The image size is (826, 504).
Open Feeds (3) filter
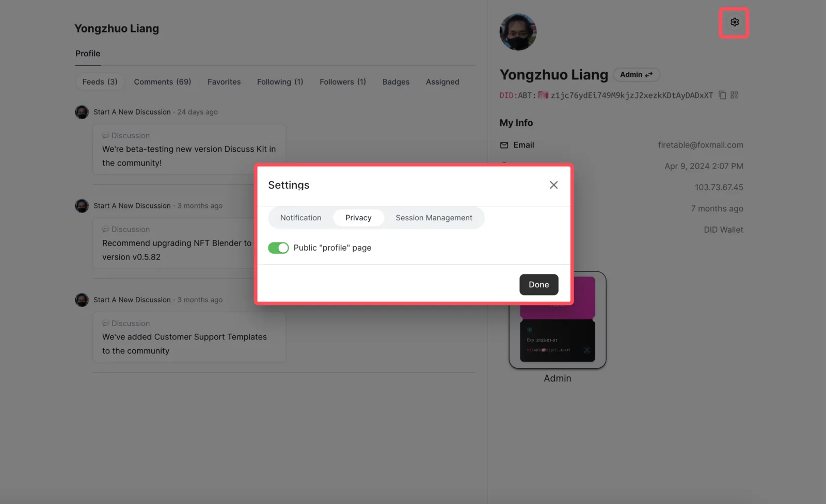tap(100, 82)
